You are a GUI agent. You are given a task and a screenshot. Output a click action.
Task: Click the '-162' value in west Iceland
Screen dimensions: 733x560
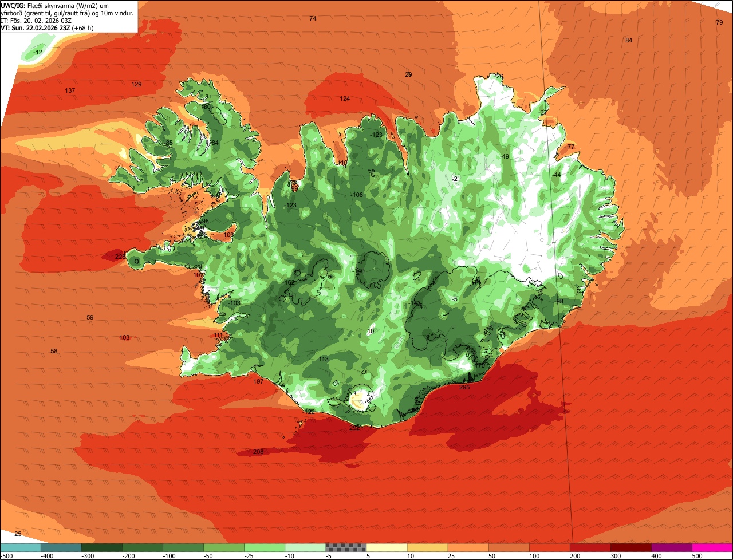(x=289, y=282)
